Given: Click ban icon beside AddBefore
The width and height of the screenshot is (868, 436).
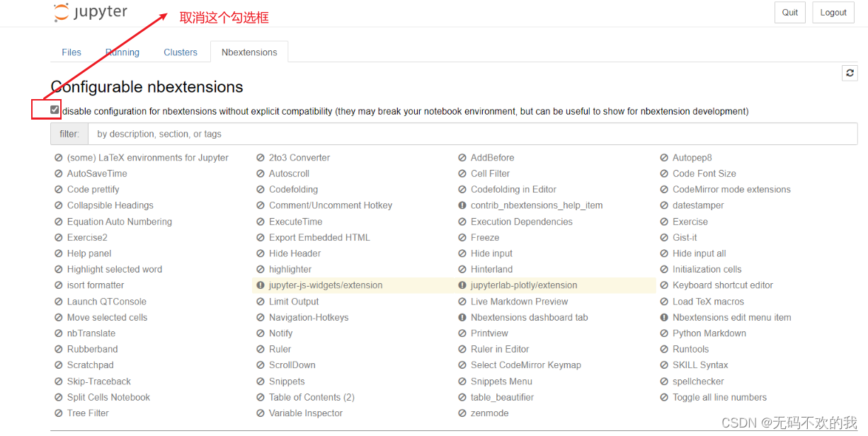Looking at the screenshot, I should [x=462, y=158].
